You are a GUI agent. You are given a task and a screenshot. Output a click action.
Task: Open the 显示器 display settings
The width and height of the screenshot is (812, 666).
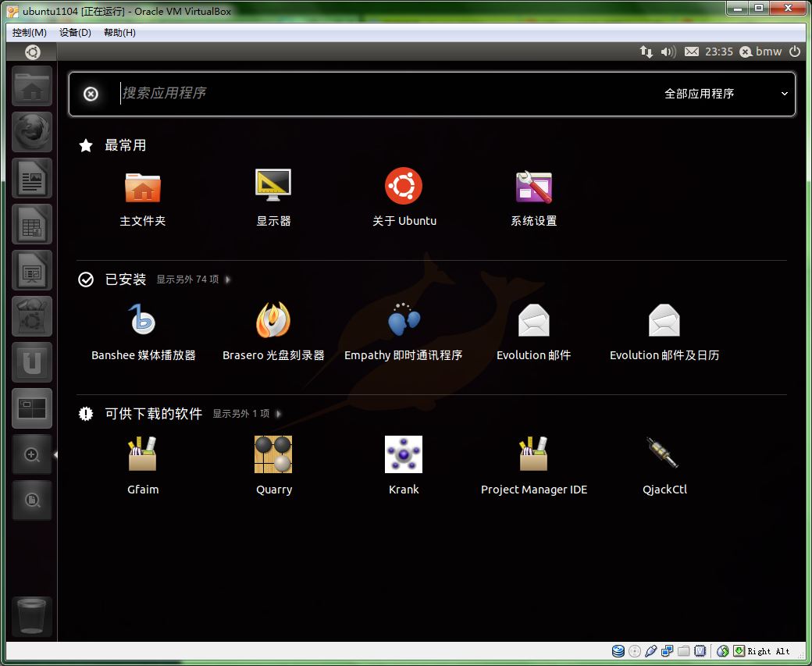[x=273, y=187]
